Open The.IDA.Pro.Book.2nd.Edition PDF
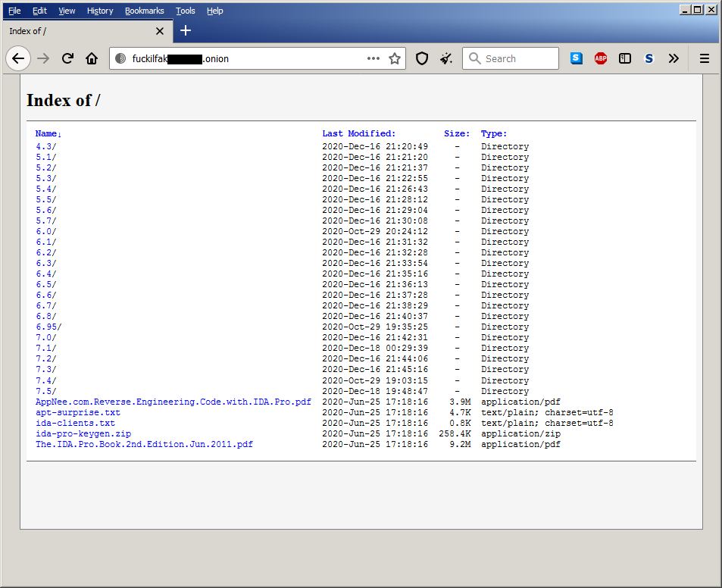This screenshot has height=588, width=722. pyautogui.click(x=144, y=444)
